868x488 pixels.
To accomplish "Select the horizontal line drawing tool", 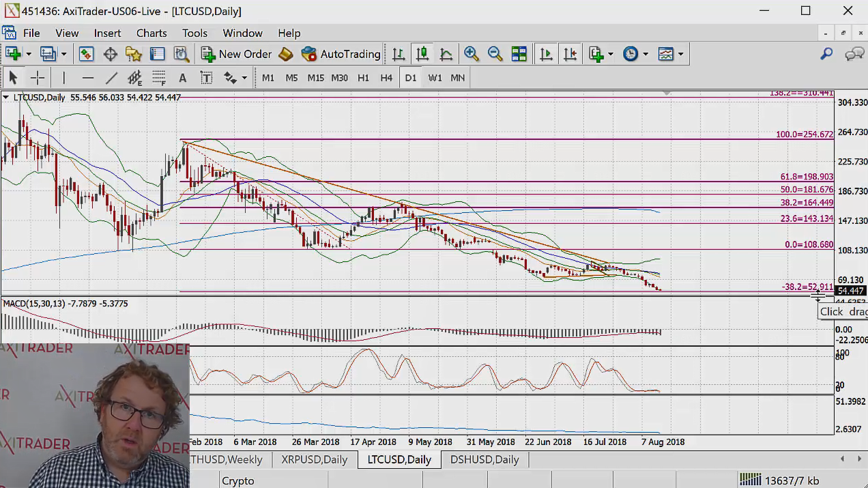I will coord(87,78).
